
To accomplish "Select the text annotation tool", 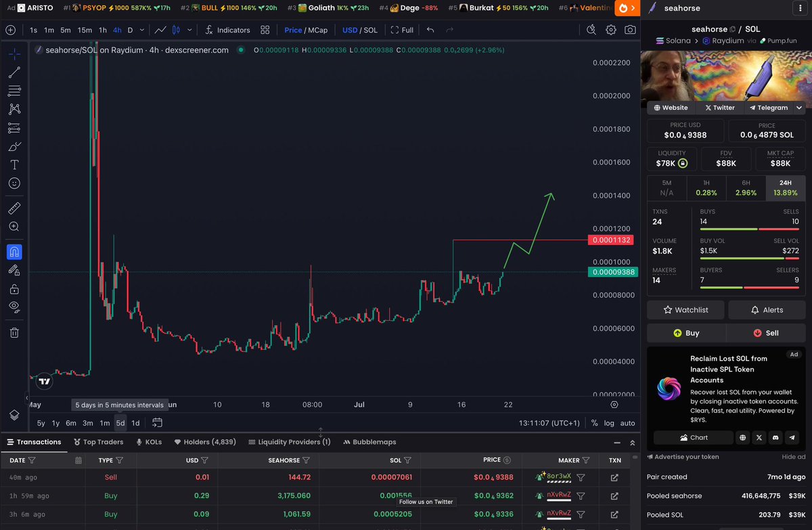I will tap(14, 164).
